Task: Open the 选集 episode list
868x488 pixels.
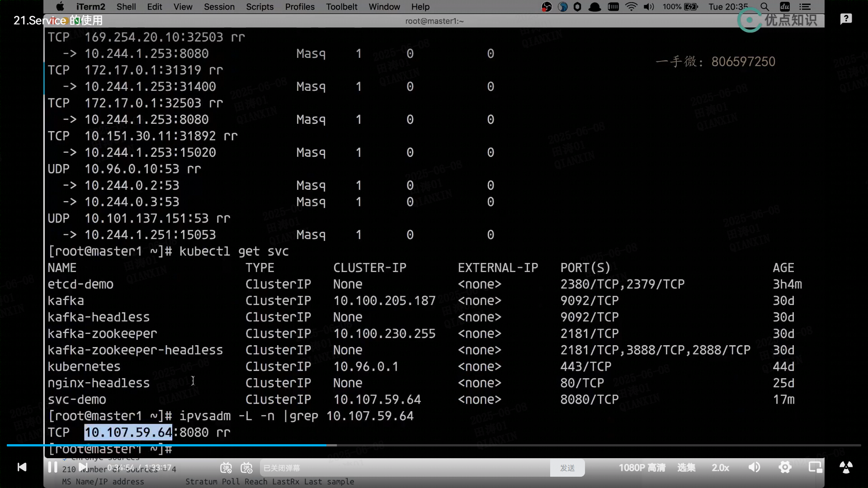Action: click(x=686, y=468)
